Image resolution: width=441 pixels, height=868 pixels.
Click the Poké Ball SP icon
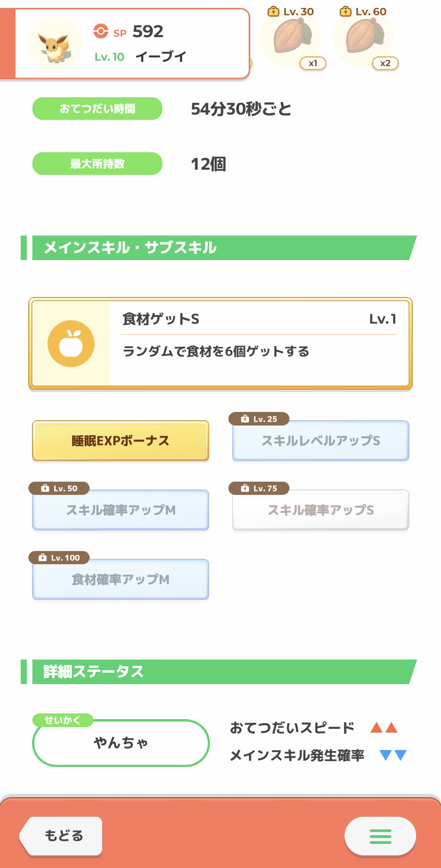tap(101, 31)
